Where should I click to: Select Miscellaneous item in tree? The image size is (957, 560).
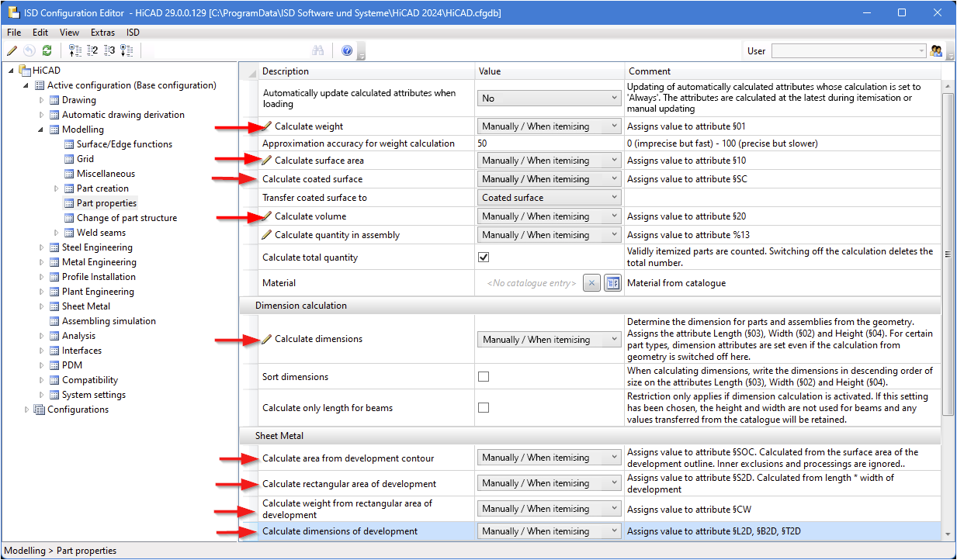coord(106,174)
